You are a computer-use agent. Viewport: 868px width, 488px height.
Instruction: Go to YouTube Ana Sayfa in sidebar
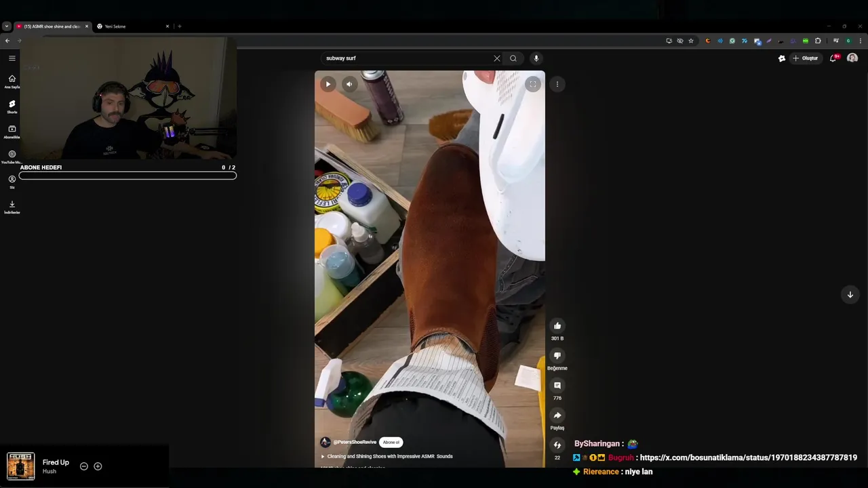pyautogui.click(x=12, y=81)
